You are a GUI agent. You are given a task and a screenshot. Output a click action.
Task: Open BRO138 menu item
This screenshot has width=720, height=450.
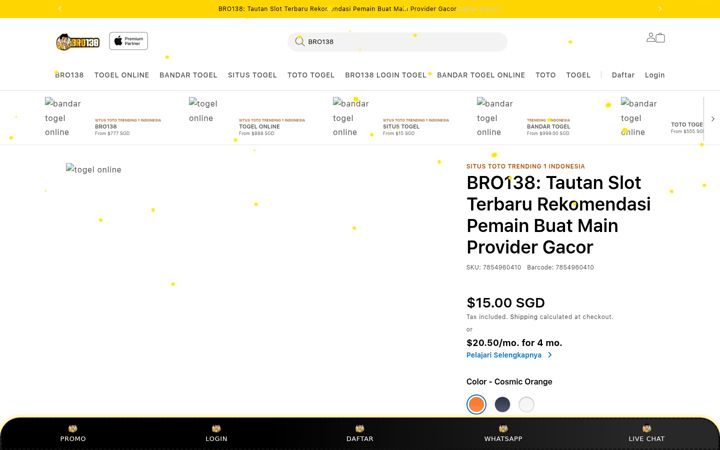pos(69,75)
